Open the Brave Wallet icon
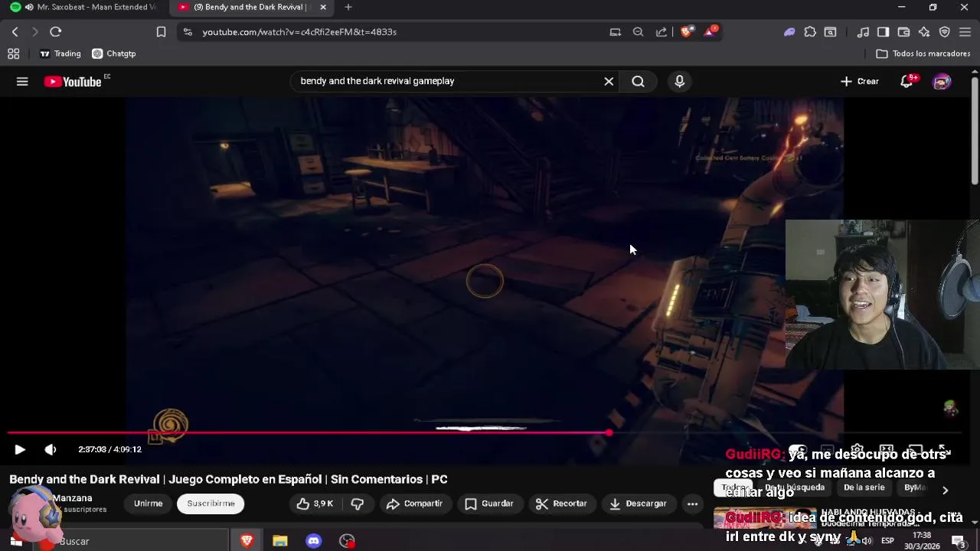Screen dimensions: 980x551 pos(903,31)
